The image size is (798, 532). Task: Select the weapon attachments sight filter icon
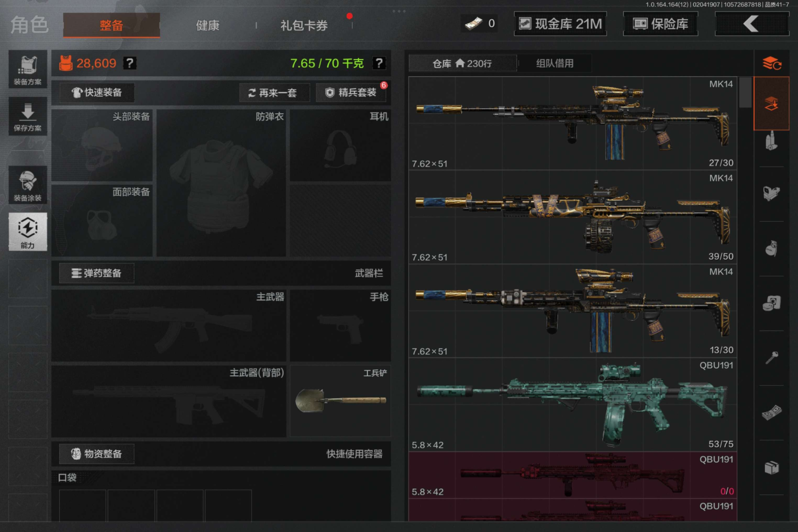pos(771,194)
